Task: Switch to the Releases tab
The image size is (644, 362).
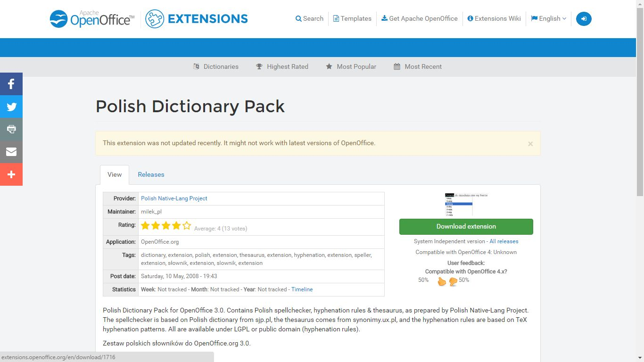Action: [151, 174]
